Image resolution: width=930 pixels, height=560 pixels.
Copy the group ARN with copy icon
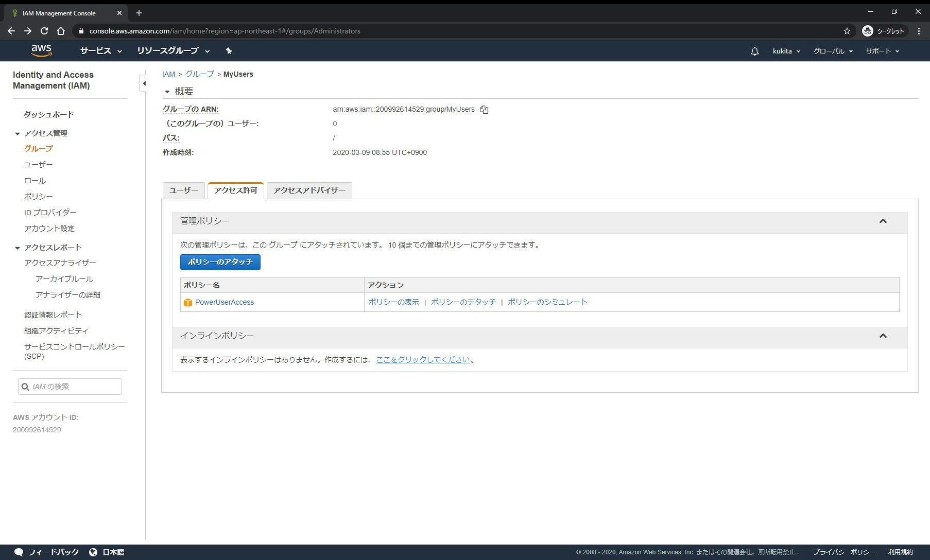pyautogui.click(x=484, y=110)
